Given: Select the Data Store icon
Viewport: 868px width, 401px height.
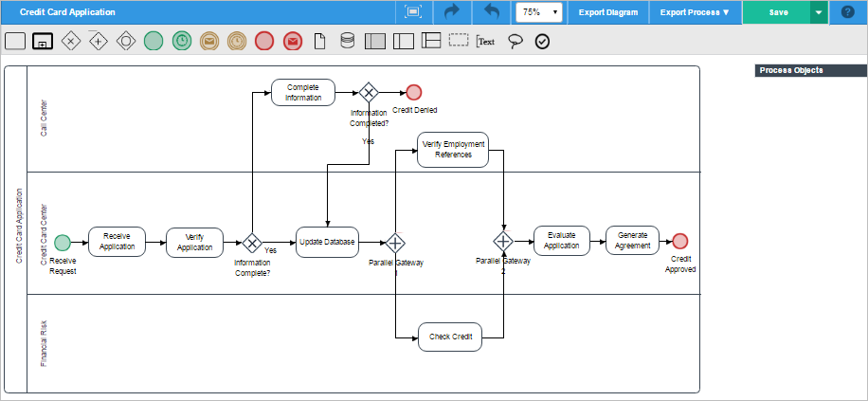Looking at the screenshot, I should (x=348, y=41).
